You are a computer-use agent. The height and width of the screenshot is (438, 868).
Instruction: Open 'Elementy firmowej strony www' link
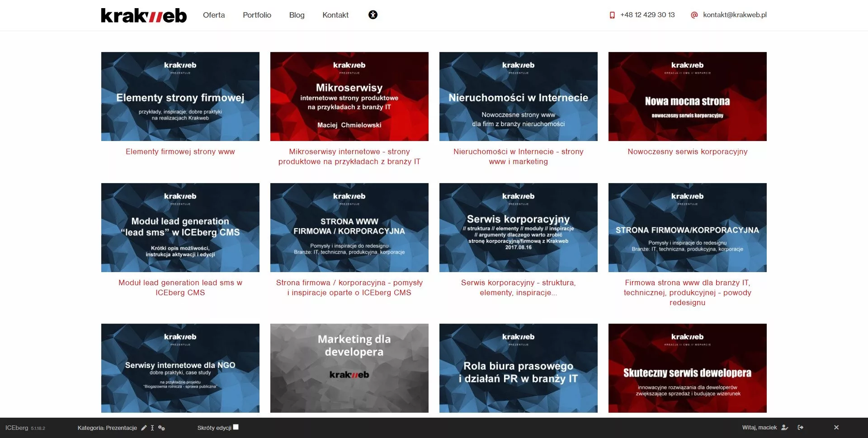[180, 152]
